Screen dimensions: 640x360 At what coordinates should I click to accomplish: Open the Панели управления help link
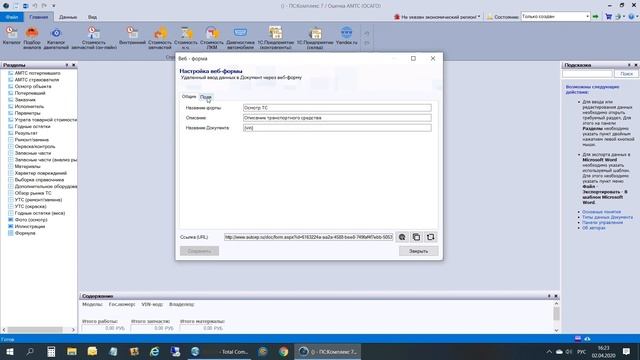(602, 222)
